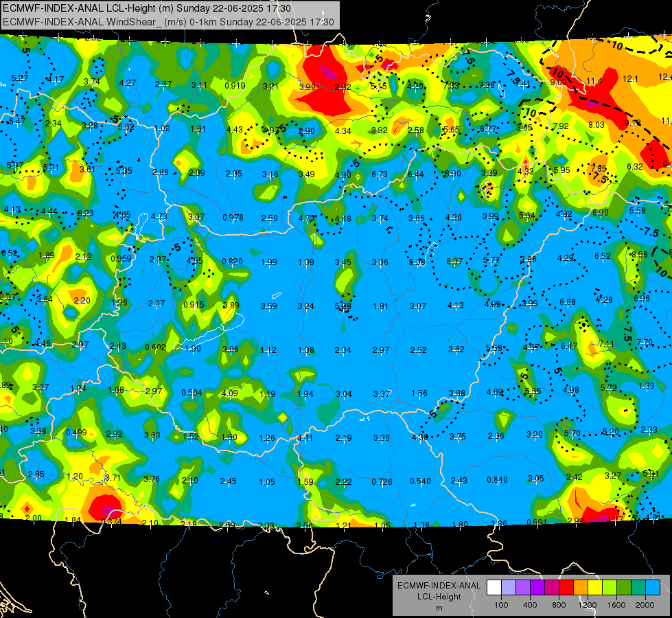Click the teal legend swatch
Viewport: 672px width, 618px height.
pos(638,588)
